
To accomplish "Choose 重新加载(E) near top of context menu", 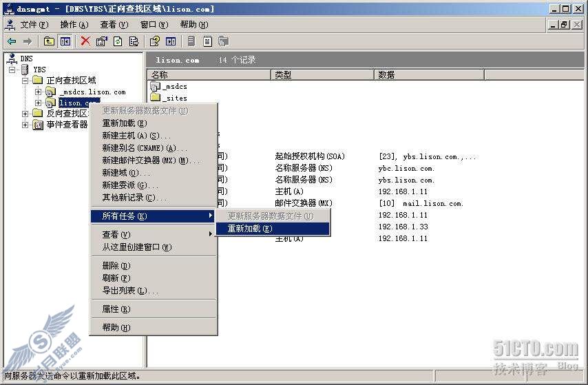I will 153,123.
